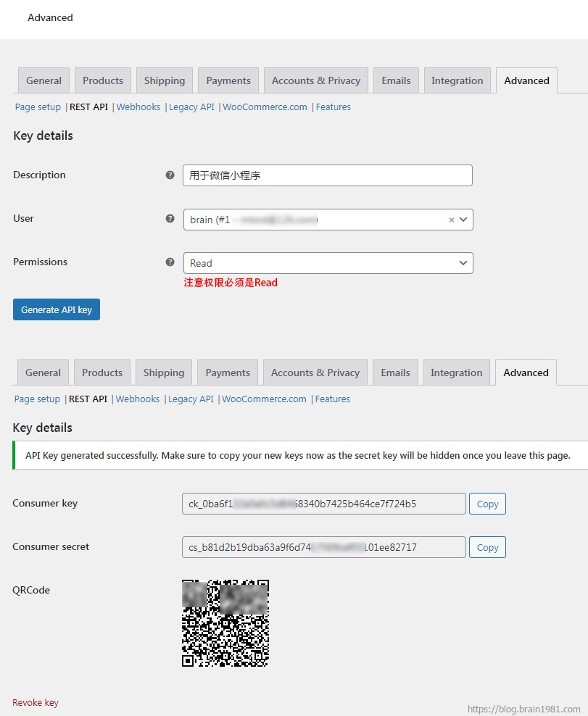Revoke the generated API key

coord(35,702)
